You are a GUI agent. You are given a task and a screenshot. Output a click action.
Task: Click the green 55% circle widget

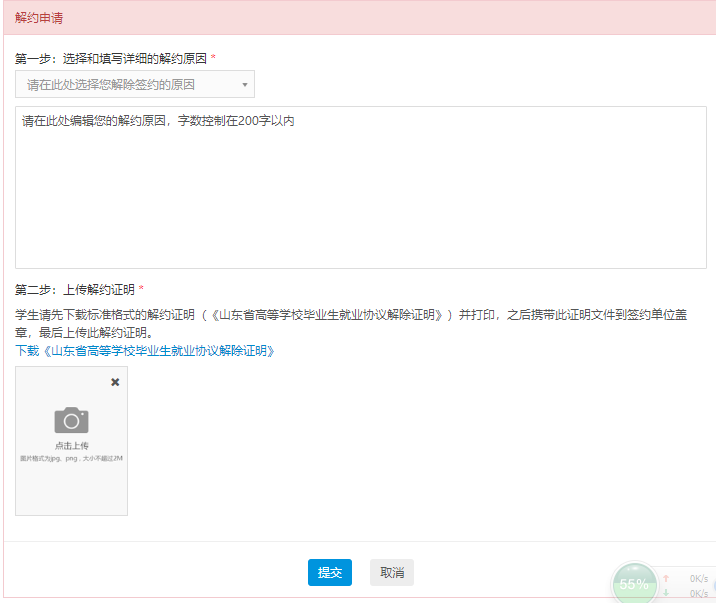[633, 584]
